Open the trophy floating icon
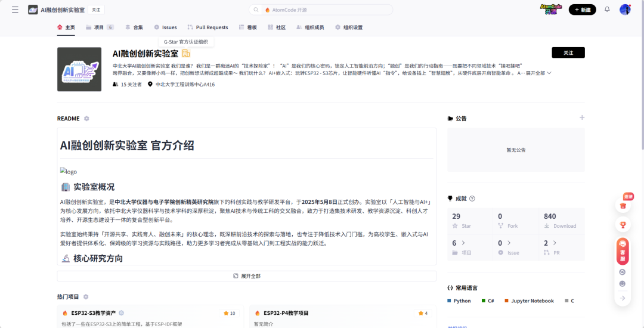Screen dimensions: 644x328 tap(623, 225)
